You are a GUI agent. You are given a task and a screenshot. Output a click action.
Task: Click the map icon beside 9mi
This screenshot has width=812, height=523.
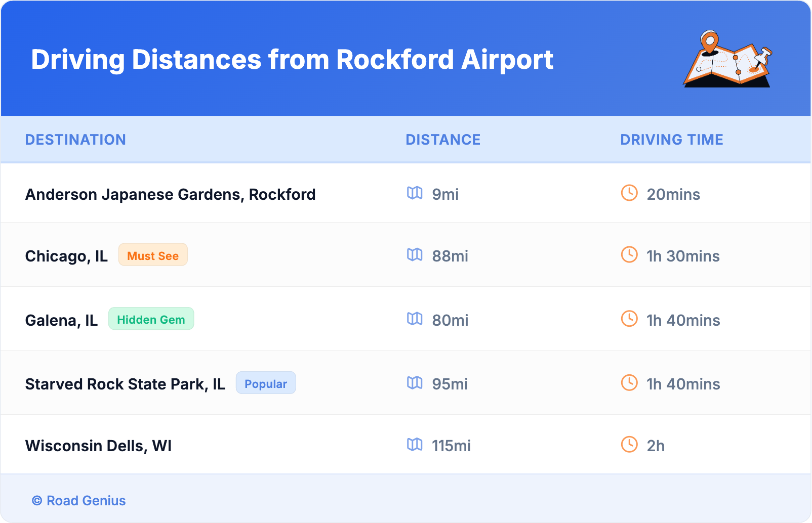click(x=415, y=193)
